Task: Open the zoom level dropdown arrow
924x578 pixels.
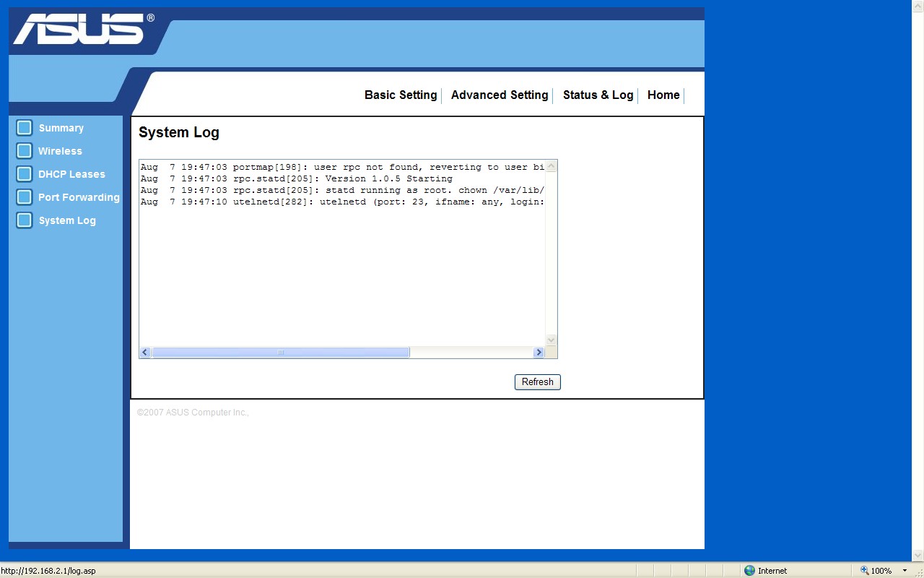Action: (x=905, y=571)
